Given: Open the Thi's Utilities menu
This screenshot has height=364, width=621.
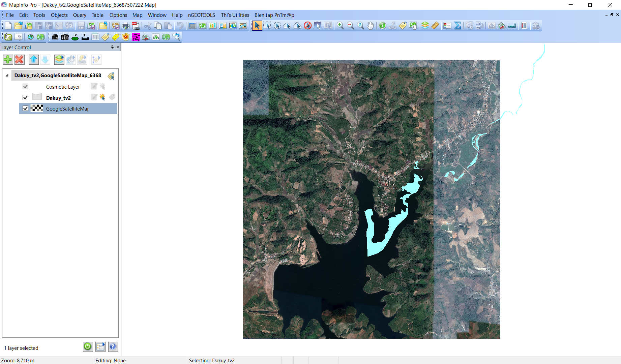Looking at the screenshot, I should [235, 15].
